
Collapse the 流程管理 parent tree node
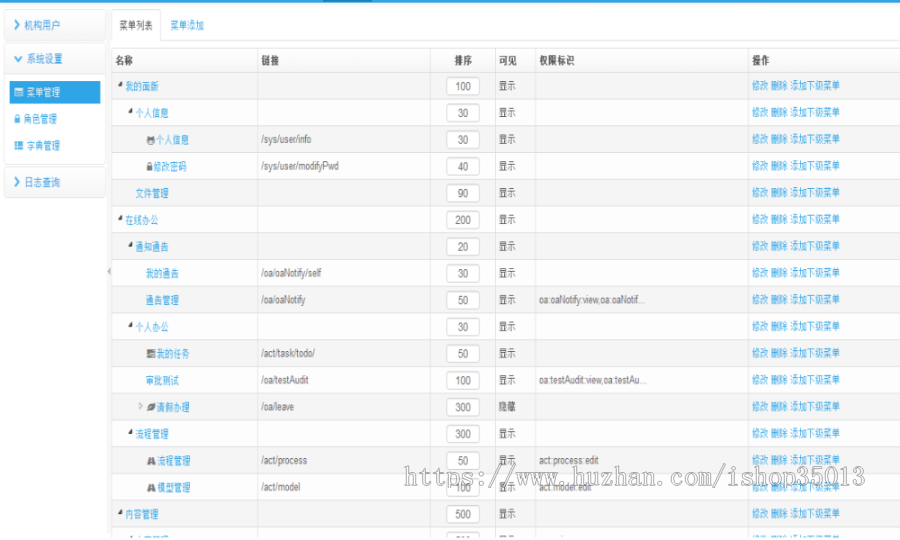[x=130, y=432]
